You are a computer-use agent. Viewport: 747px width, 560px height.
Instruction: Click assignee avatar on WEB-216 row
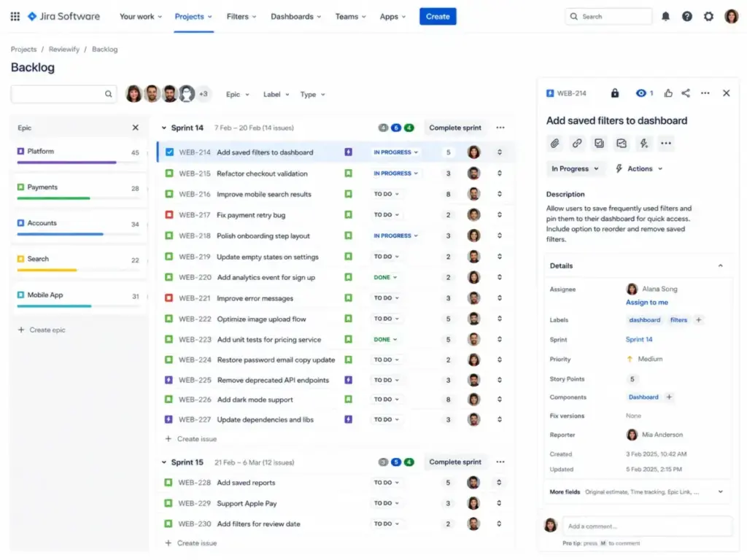point(473,194)
